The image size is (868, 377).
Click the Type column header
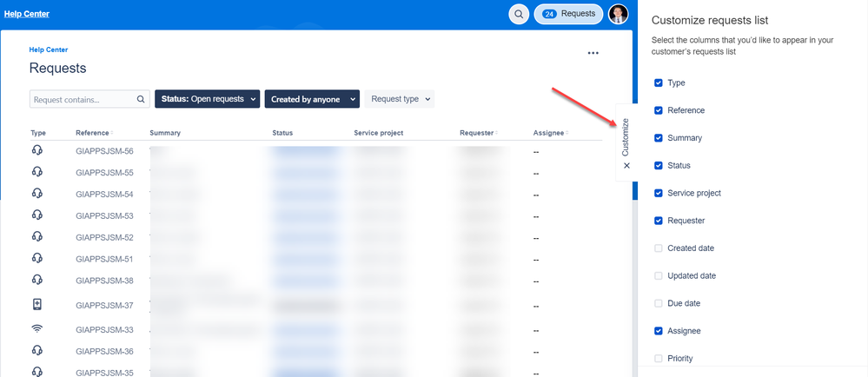(38, 133)
